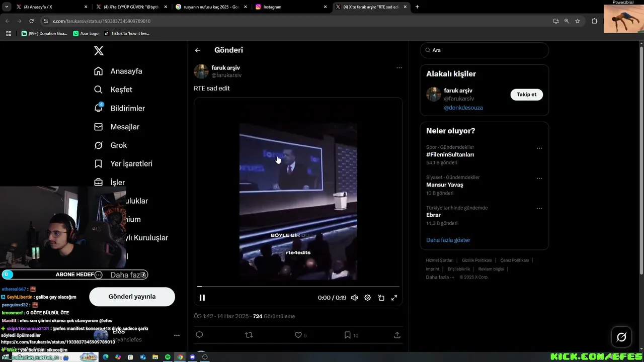The width and height of the screenshot is (644, 362).
Task: Open the post's three-dot options menu
Action: pos(399,68)
